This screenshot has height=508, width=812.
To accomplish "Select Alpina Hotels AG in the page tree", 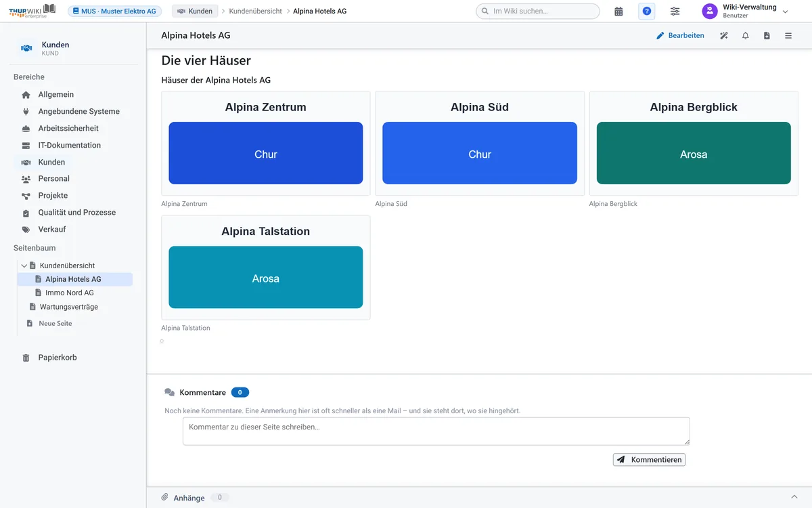I will [74, 279].
